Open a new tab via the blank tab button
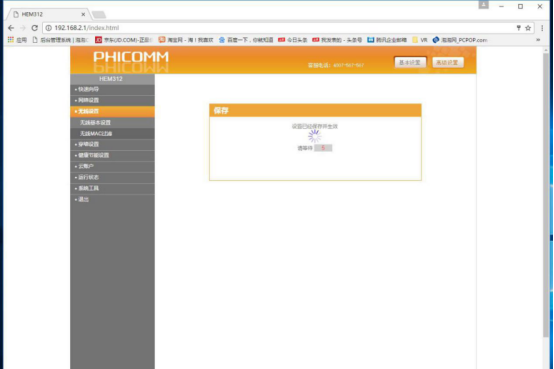554x369 pixels. (x=99, y=14)
